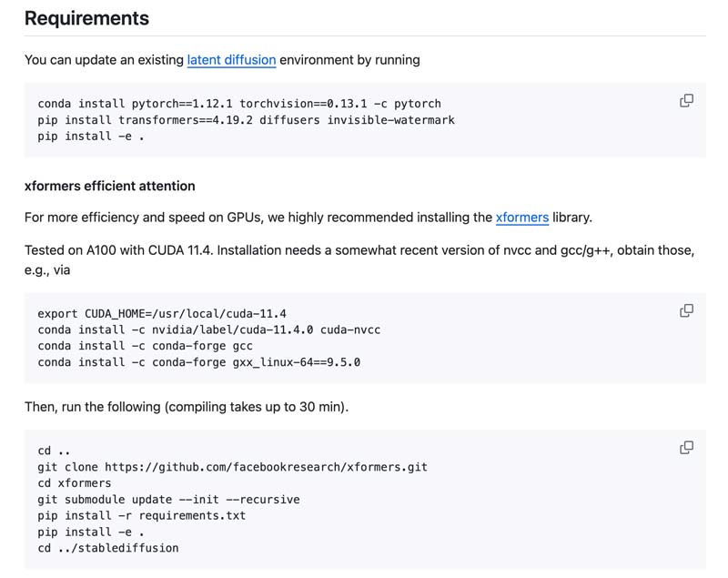Click the line pip install transformers==4.19.2
The width and height of the screenshot is (728, 578).
[x=246, y=120]
